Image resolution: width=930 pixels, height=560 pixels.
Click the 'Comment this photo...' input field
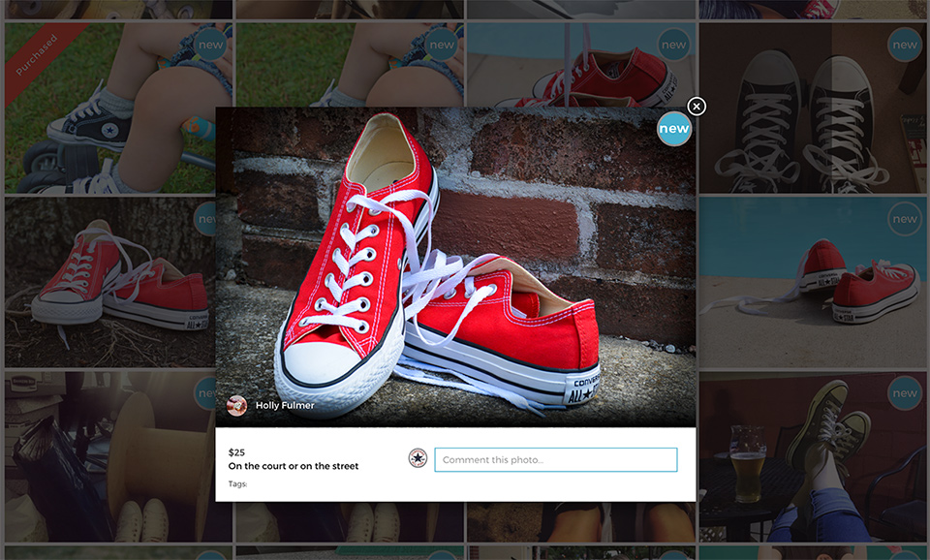tap(556, 460)
